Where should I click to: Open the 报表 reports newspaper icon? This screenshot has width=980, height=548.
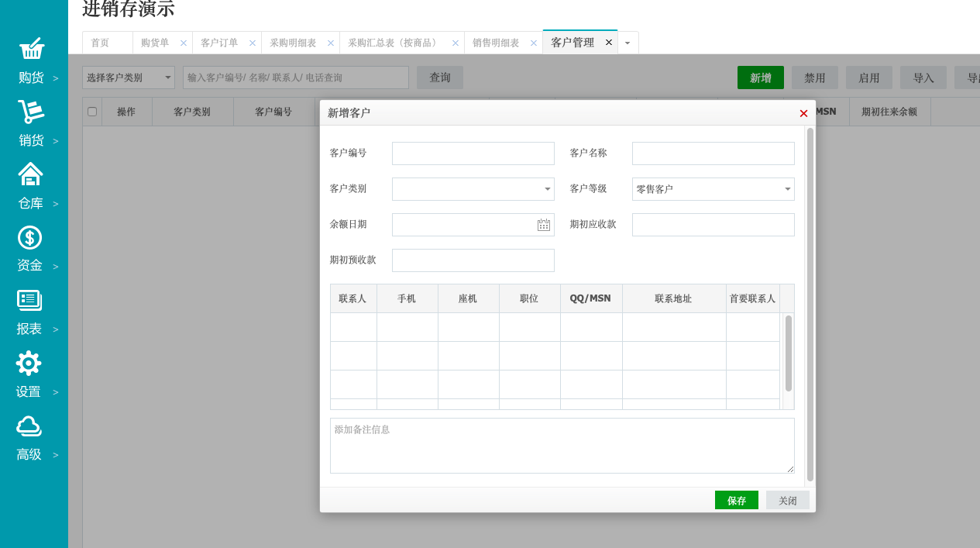pyautogui.click(x=29, y=300)
